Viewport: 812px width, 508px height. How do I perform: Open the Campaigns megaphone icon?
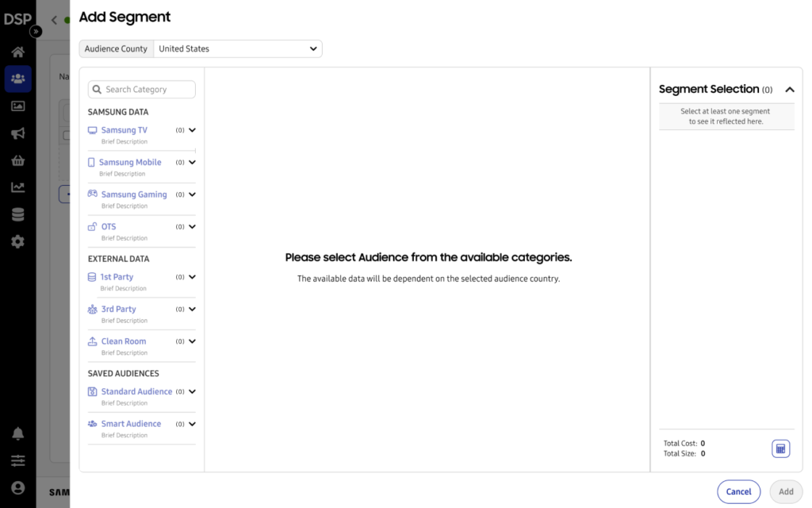17,133
